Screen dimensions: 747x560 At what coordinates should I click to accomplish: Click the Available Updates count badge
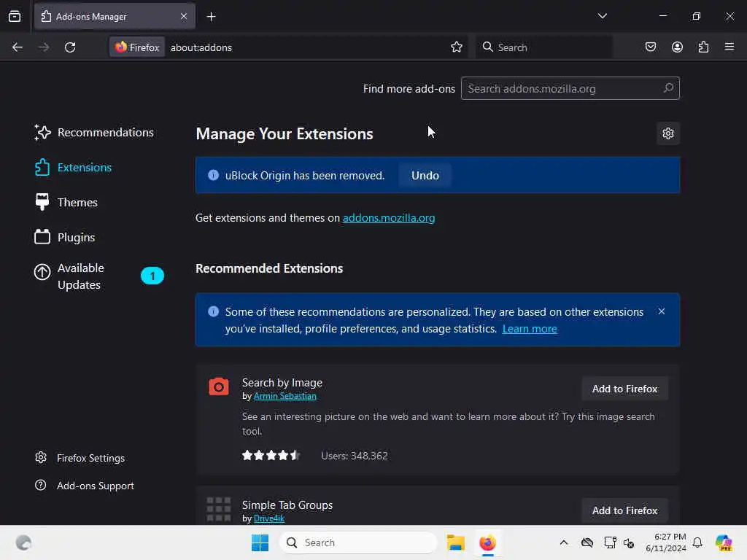tap(152, 276)
